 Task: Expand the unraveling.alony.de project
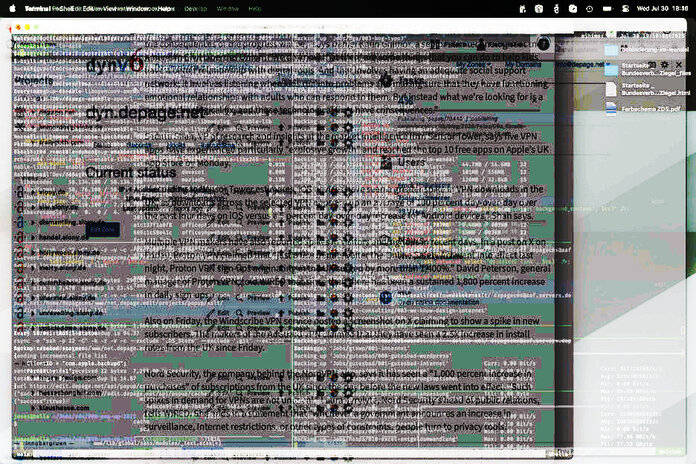pos(33,313)
